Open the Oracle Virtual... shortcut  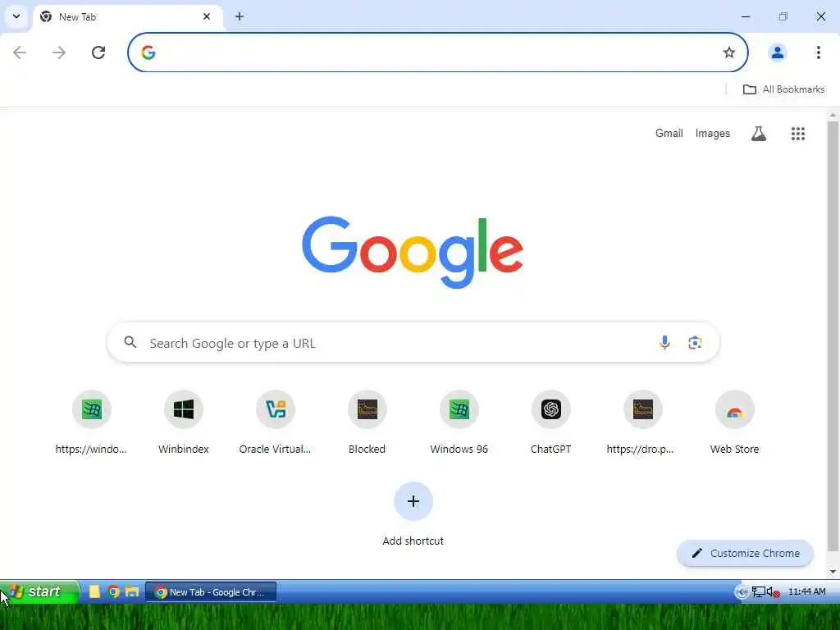[276, 422]
